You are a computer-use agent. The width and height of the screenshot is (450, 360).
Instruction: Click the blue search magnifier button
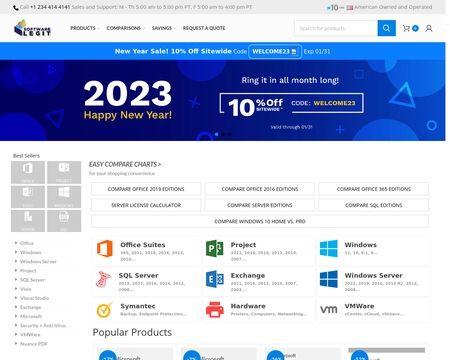click(386, 28)
